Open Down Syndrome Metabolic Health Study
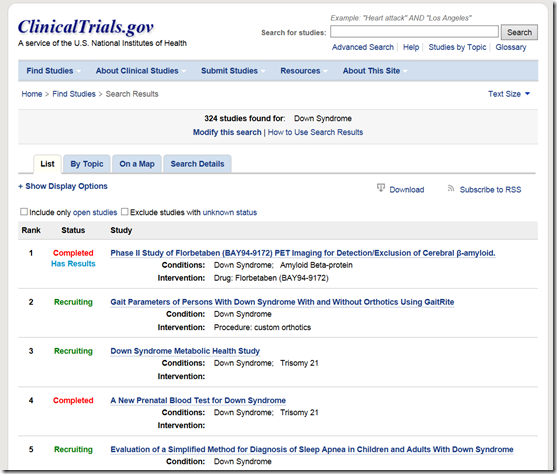Image resolution: width=557 pixels, height=474 pixels. click(x=185, y=351)
